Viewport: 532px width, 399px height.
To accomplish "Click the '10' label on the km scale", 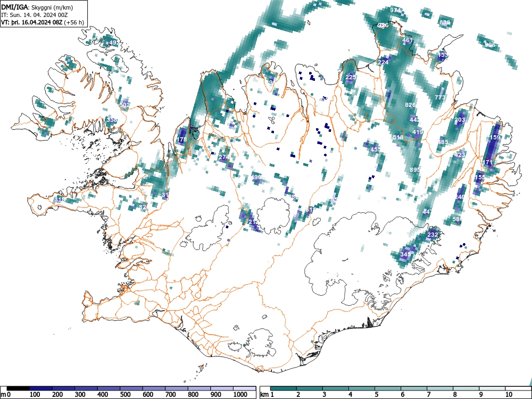I will 508,395.
